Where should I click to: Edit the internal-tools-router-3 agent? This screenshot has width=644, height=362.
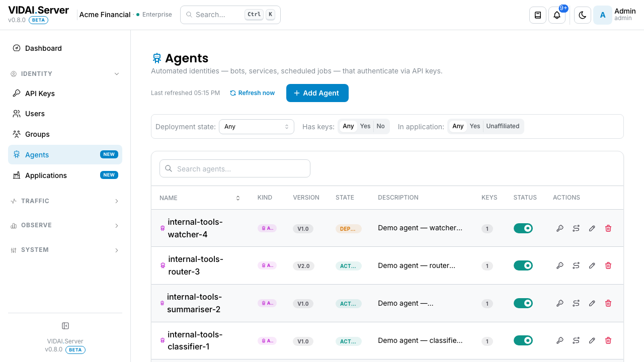click(592, 265)
